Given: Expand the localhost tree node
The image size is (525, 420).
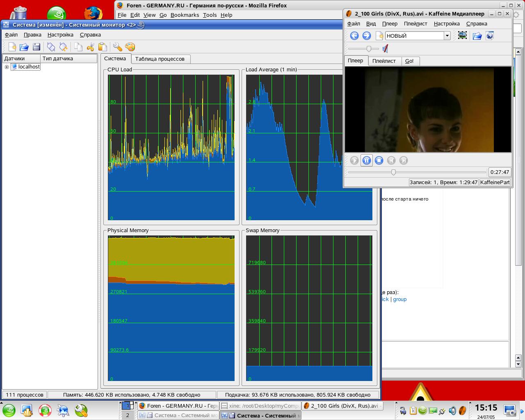Looking at the screenshot, I should pos(7,67).
